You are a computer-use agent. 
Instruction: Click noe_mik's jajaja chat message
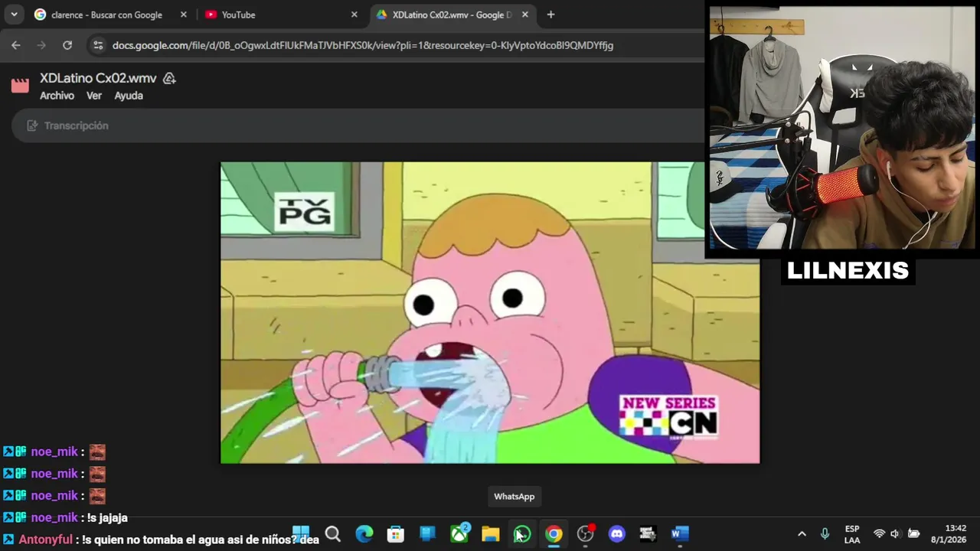coord(65,517)
